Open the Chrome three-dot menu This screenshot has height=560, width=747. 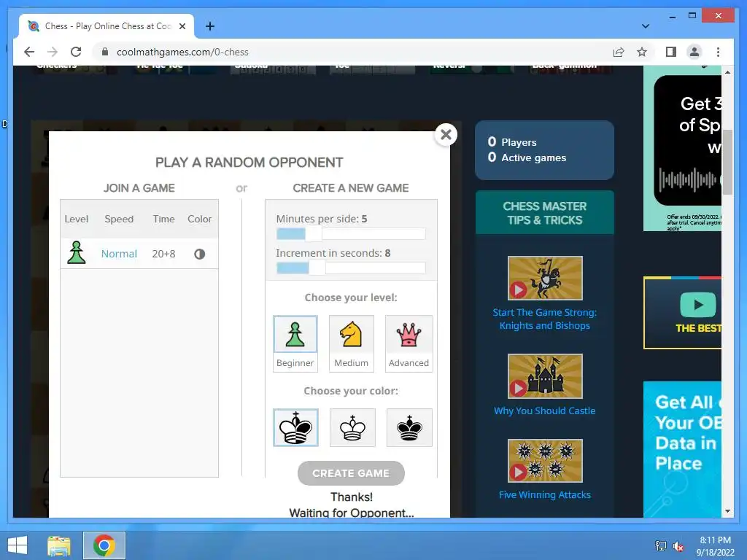pyautogui.click(x=718, y=52)
